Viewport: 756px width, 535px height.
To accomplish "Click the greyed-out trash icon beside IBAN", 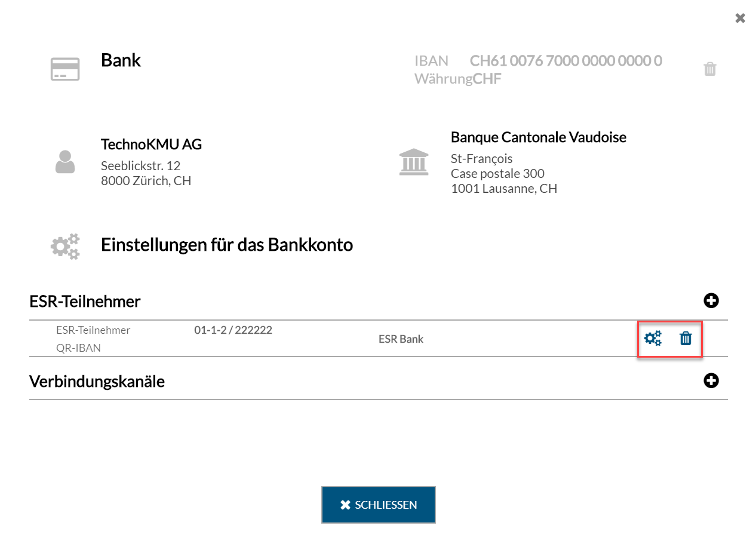I will tap(710, 69).
